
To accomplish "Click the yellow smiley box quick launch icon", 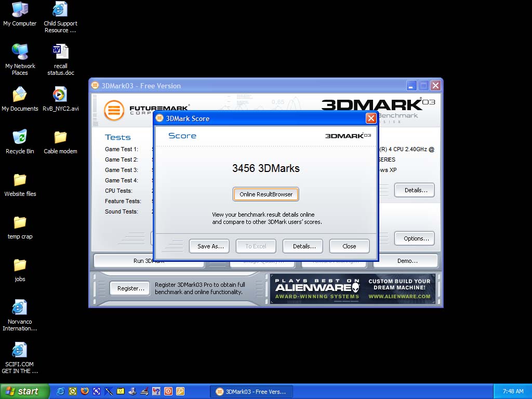I will coord(121,391).
